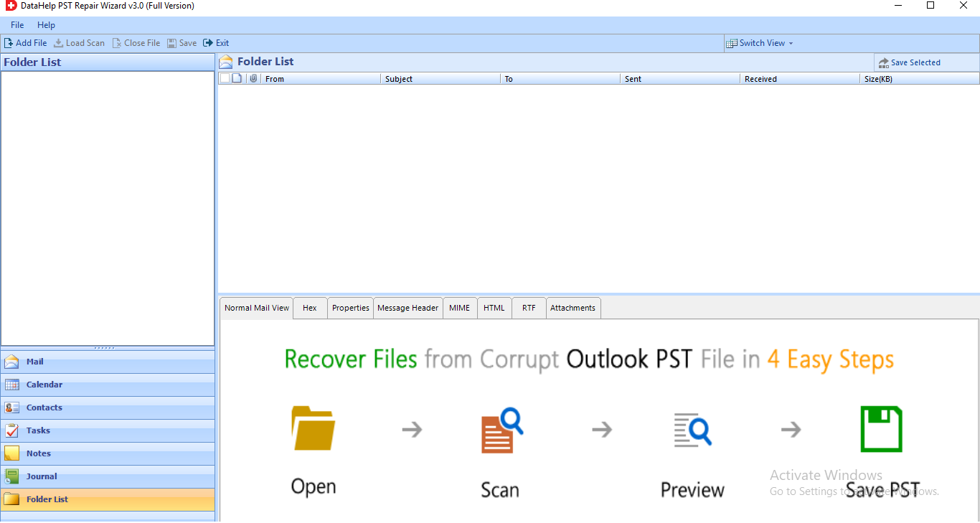Click the Add File toolbar button
The width and height of the screenshot is (980, 523).
[x=26, y=43]
